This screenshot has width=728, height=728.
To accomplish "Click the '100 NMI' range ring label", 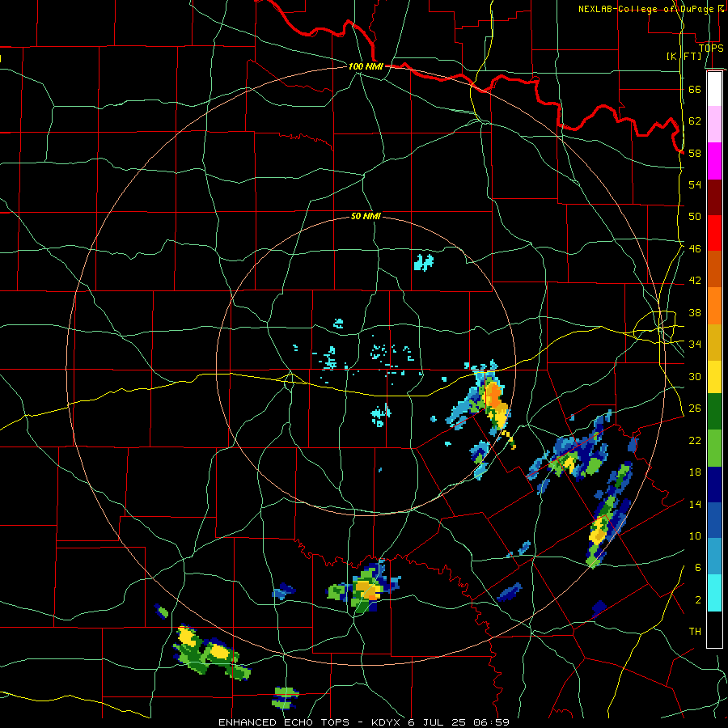I will 366,66.
